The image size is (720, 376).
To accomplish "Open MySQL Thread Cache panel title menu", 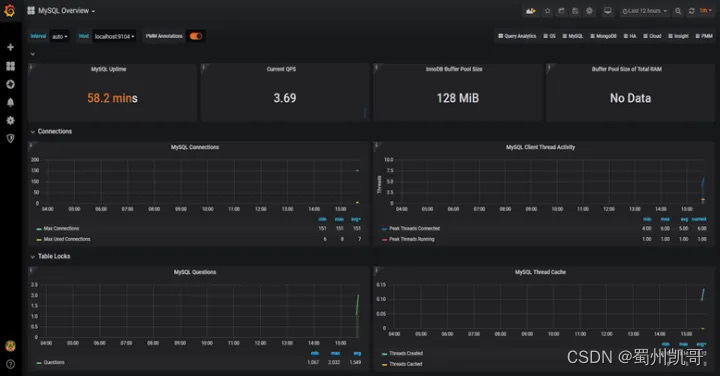I will point(540,272).
